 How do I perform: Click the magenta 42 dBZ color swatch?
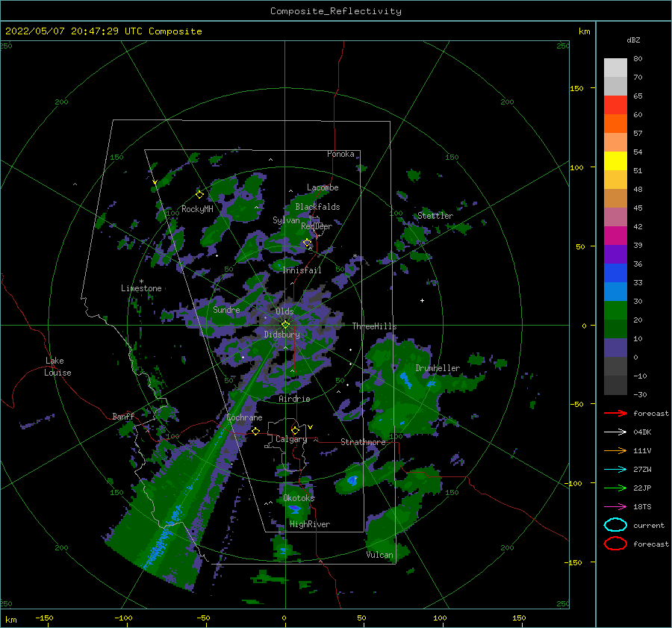[x=615, y=235]
